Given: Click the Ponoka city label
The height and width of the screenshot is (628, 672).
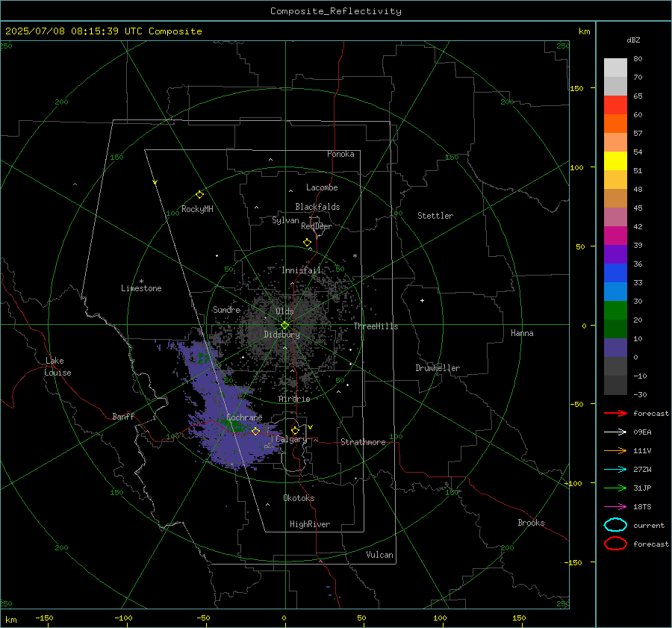Looking at the screenshot, I should [x=340, y=154].
